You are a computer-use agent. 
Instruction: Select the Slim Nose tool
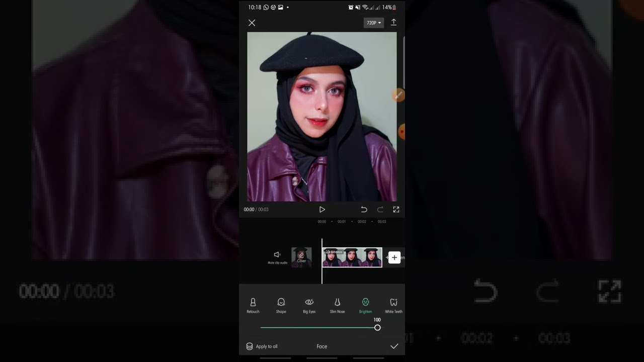pyautogui.click(x=337, y=305)
